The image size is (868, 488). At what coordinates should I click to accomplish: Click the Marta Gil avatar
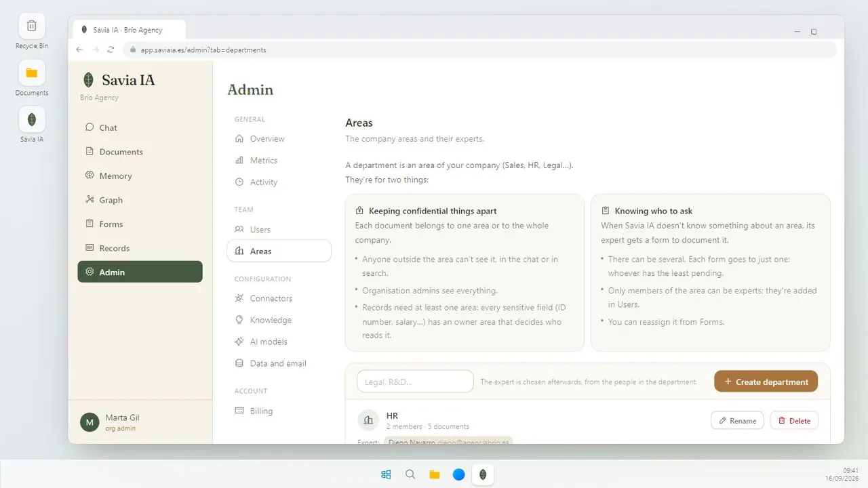point(90,422)
